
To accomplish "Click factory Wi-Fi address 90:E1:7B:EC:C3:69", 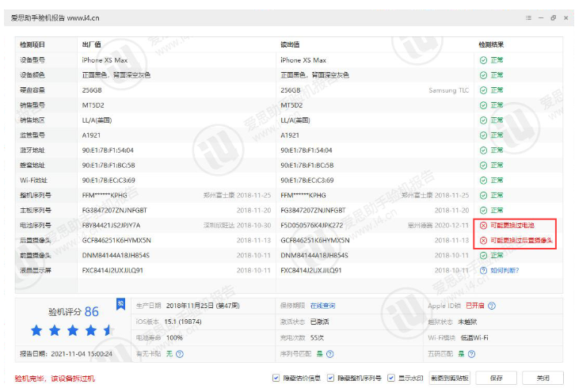I will coord(109,181).
